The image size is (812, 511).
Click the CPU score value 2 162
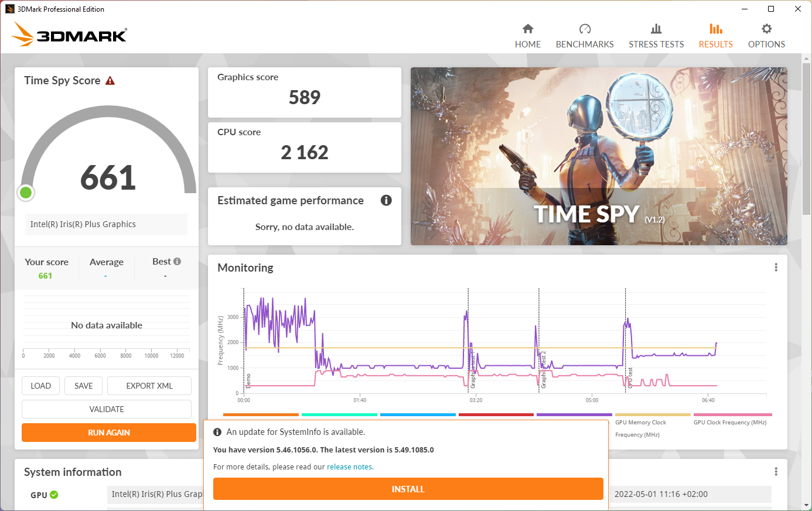tap(305, 152)
